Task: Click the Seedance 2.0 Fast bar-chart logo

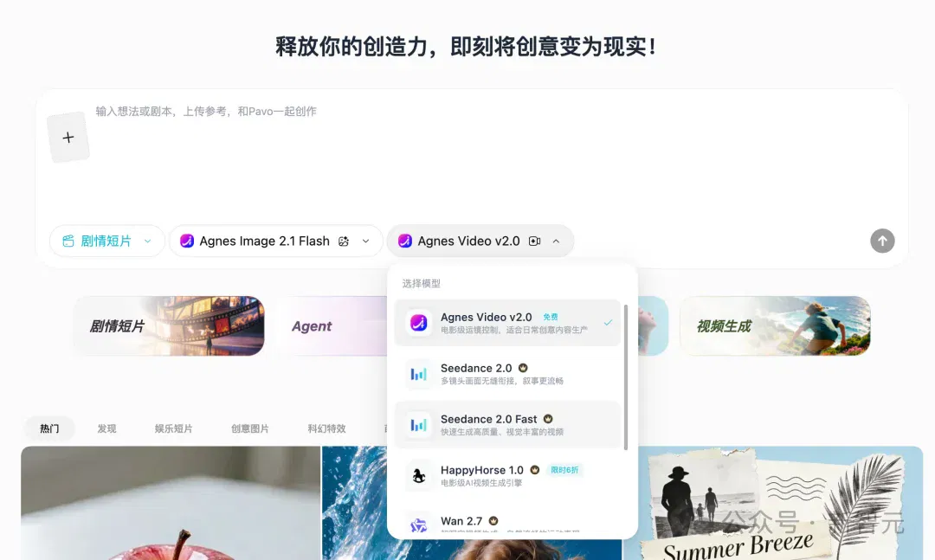Action: tap(419, 425)
